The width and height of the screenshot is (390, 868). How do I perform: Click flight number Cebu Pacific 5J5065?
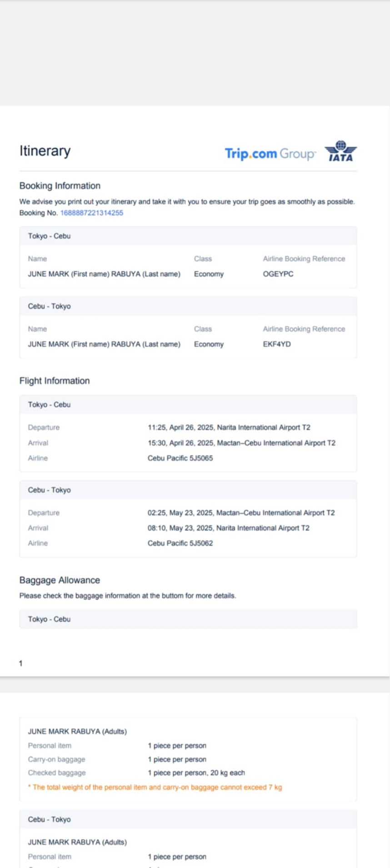pos(180,458)
